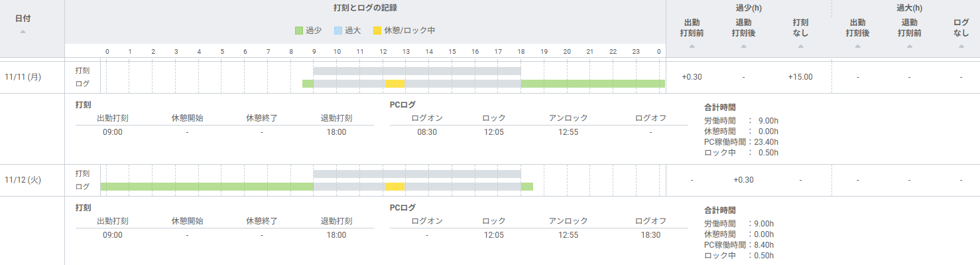Sort by 退勤打刻前 column arrow
Viewport: 980px width, 265px height.
(909, 46)
